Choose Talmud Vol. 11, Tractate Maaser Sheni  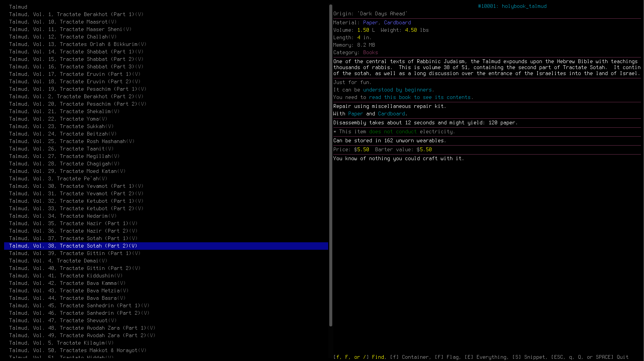(x=70, y=29)
